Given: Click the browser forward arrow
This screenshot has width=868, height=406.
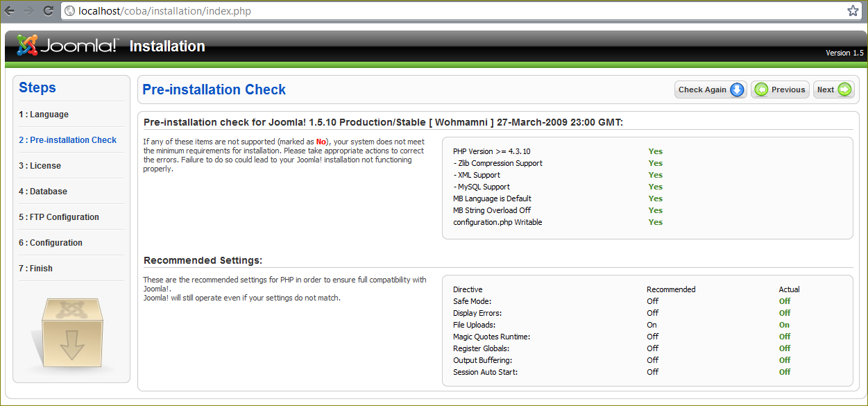Looking at the screenshot, I should tap(28, 10).
